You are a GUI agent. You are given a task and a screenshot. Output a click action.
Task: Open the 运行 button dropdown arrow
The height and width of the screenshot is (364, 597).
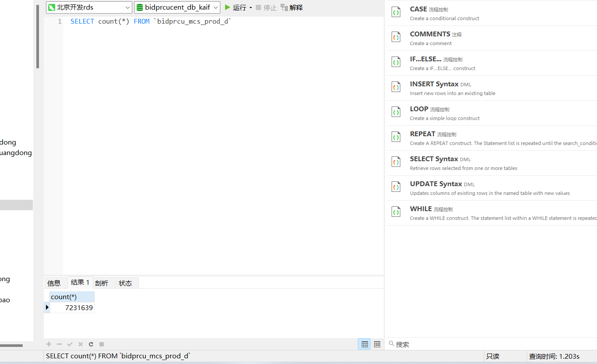(251, 7)
